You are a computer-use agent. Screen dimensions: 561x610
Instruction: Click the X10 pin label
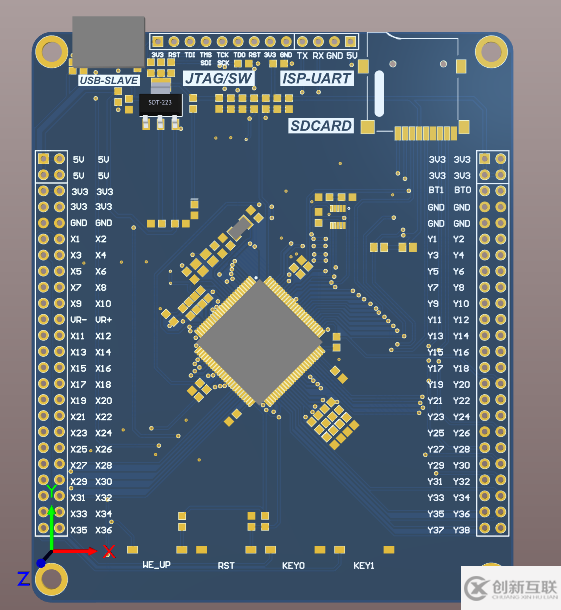pyautogui.click(x=103, y=303)
